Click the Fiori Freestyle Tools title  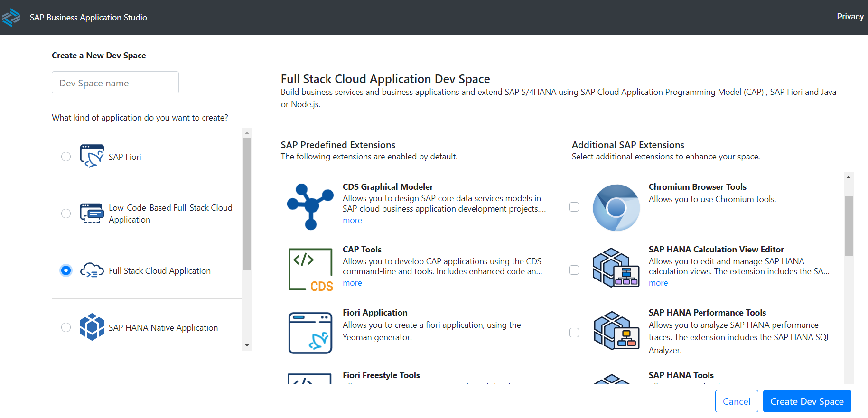pyautogui.click(x=381, y=375)
